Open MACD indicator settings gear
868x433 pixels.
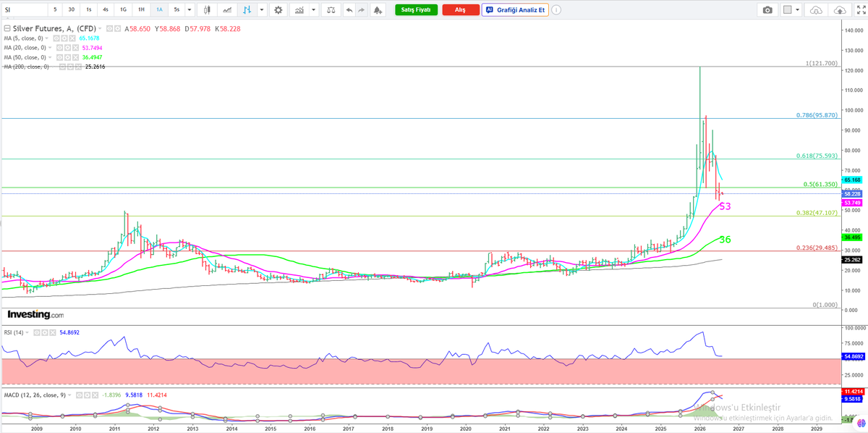coord(88,395)
